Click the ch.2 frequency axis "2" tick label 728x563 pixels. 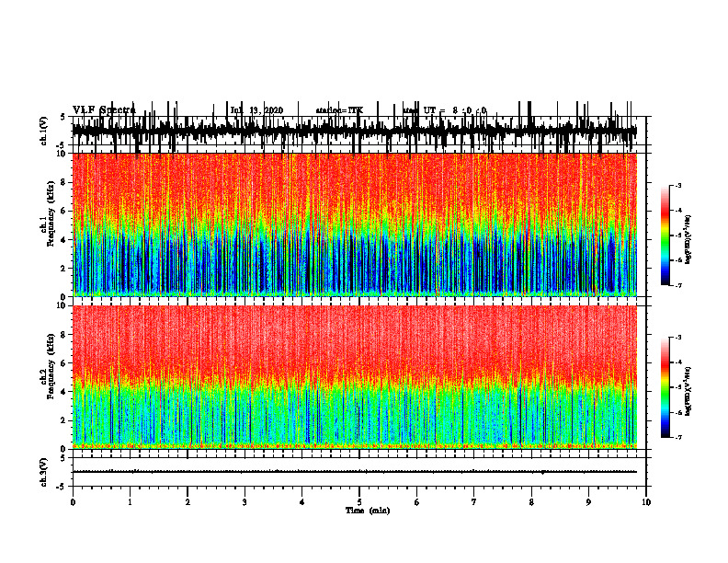tap(64, 420)
